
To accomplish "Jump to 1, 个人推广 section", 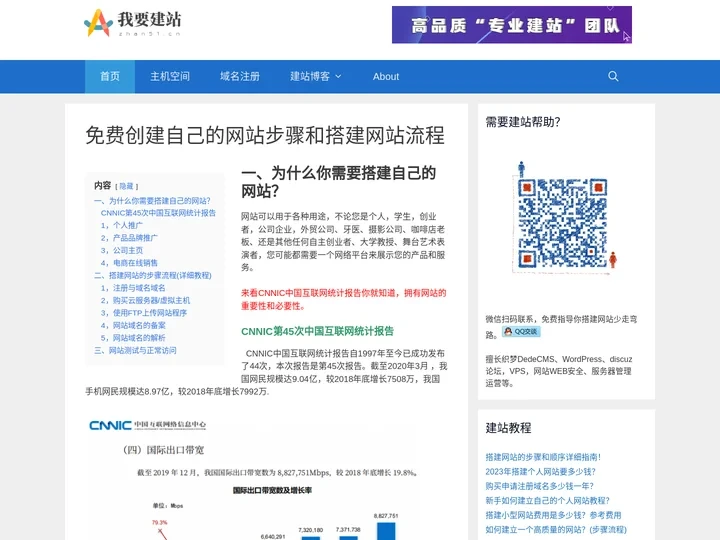I will point(122,225).
